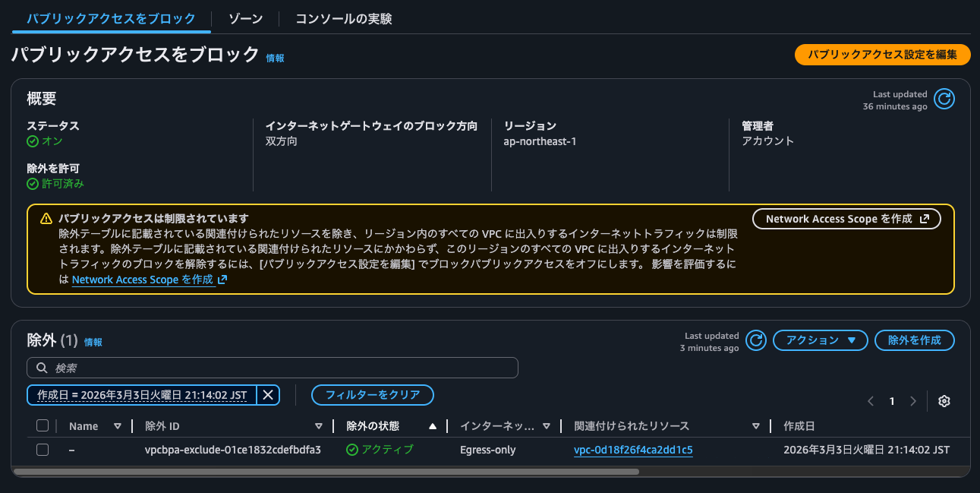Click パブリックアクセス設定を編集 button
This screenshot has width=980, height=493.
[882, 55]
